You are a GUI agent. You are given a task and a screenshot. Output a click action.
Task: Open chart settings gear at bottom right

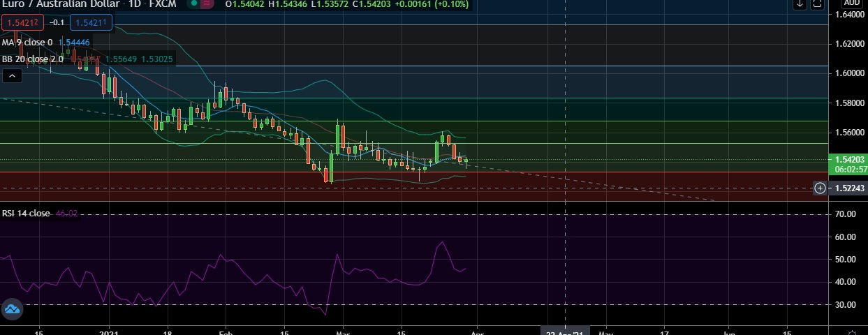point(851,331)
